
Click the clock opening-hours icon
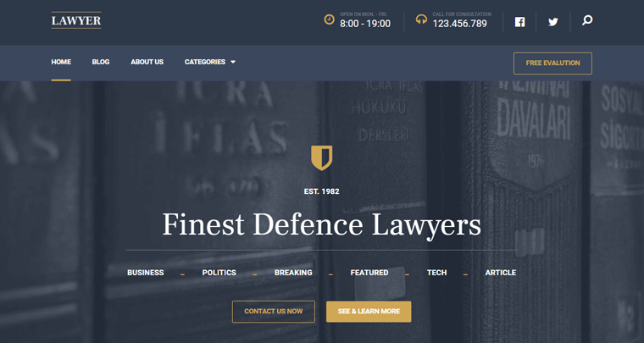pyautogui.click(x=330, y=19)
